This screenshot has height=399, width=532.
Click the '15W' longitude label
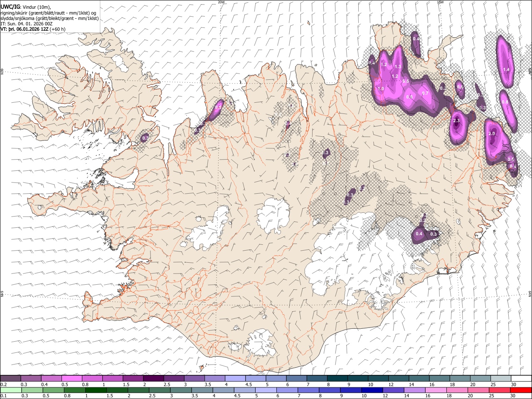pos(440,2)
